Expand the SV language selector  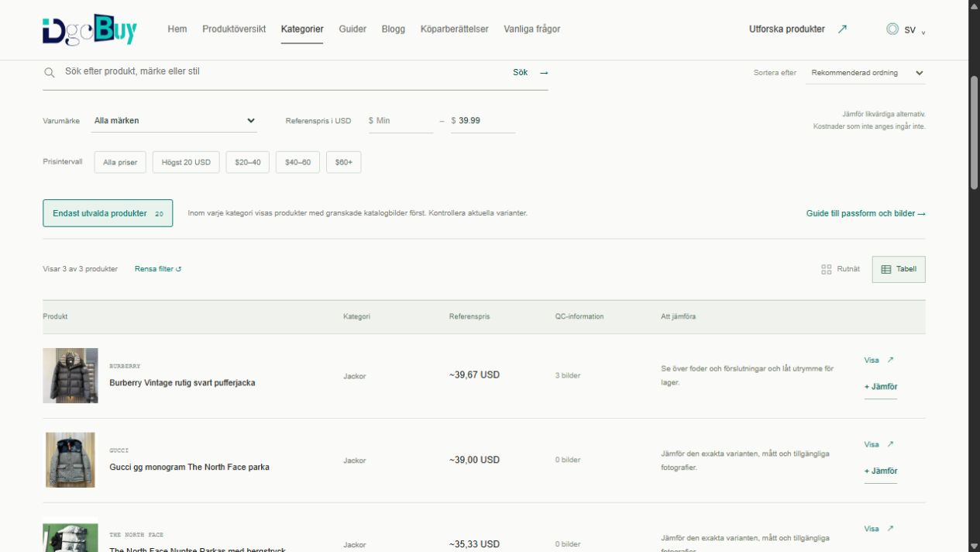coord(914,30)
